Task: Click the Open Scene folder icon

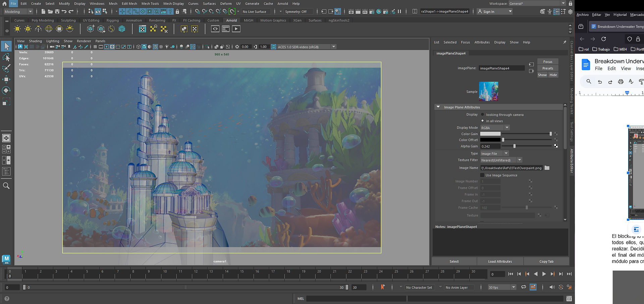Action: (x=50, y=11)
